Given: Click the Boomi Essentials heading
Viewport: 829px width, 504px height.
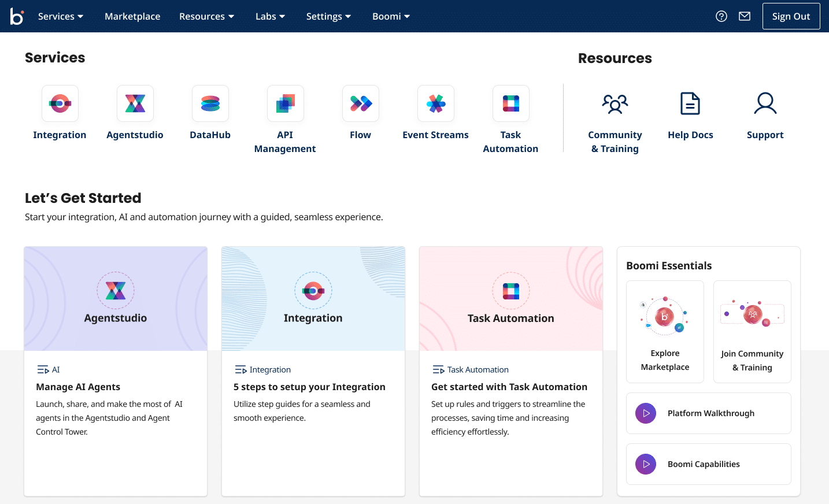Looking at the screenshot, I should pyautogui.click(x=669, y=266).
